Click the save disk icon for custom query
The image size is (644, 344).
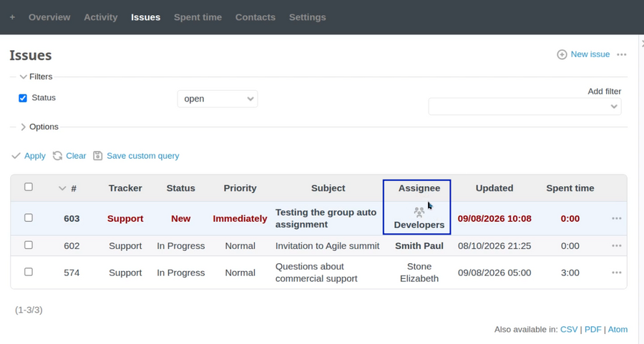coord(97,156)
